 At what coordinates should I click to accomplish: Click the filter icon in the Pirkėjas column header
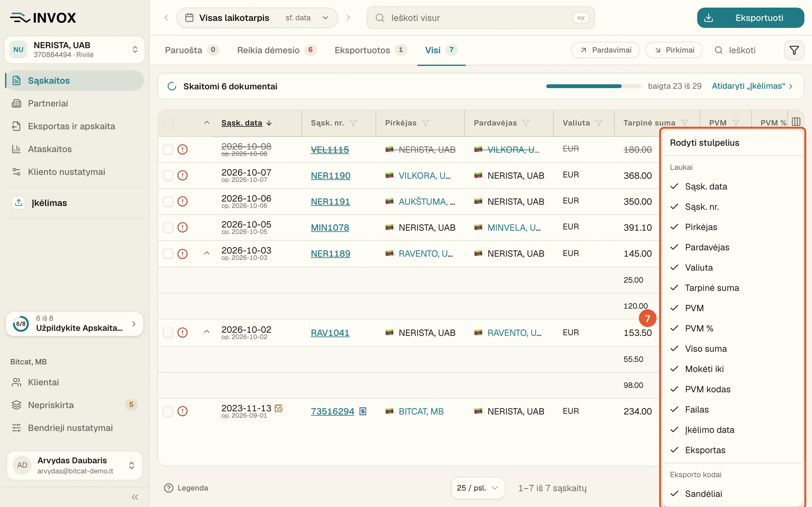point(425,123)
